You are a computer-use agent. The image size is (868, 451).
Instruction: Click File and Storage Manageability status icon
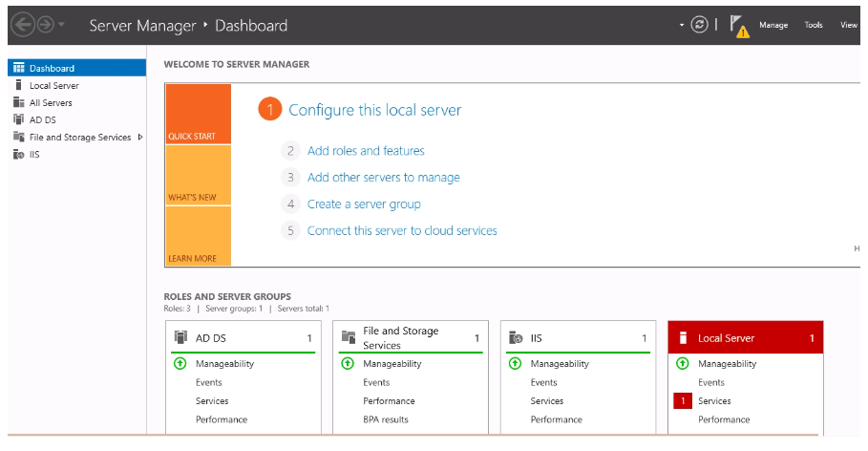coord(348,363)
